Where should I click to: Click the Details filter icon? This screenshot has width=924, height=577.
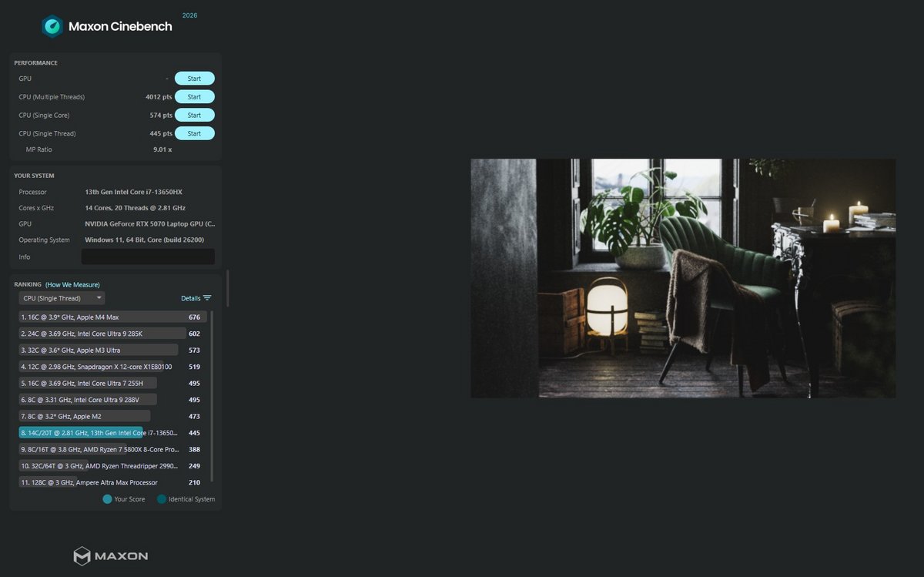pos(207,298)
